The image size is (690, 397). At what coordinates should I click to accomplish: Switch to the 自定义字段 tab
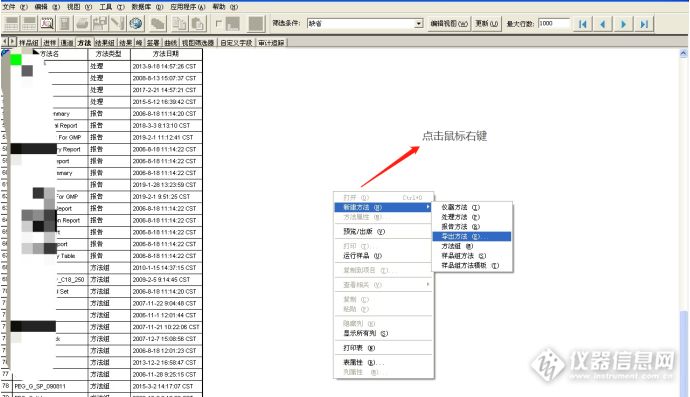click(236, 43)
